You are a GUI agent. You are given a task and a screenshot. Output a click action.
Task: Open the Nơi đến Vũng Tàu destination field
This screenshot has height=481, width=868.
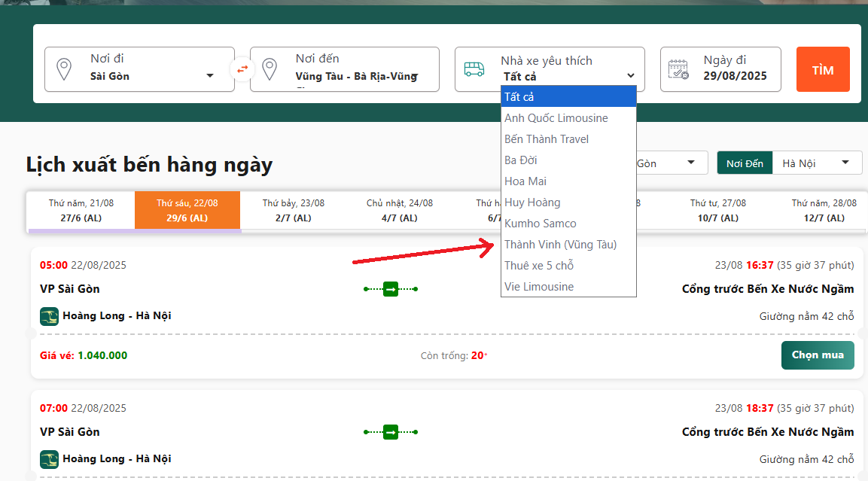pos(345,69)
